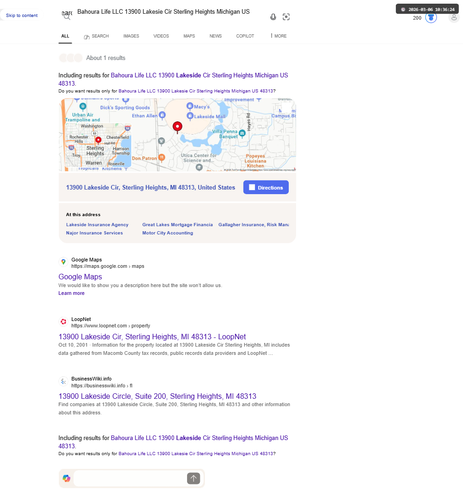Click Learn more under Google Maps
Image resolution: width=463 pixels, height=500 pixels.
pyautogui.click(x=71, y=293)
